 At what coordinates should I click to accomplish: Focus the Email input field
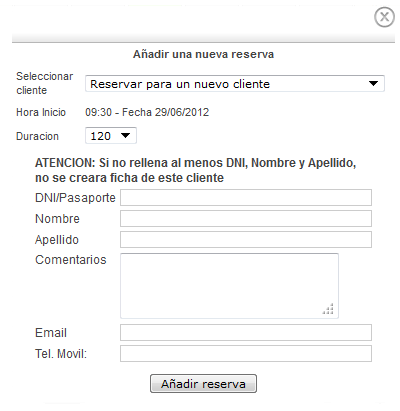coord(246,333)
